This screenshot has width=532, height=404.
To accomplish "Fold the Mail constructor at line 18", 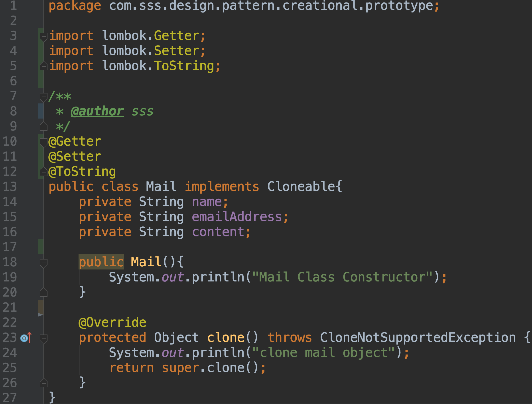I will (43, 263).
